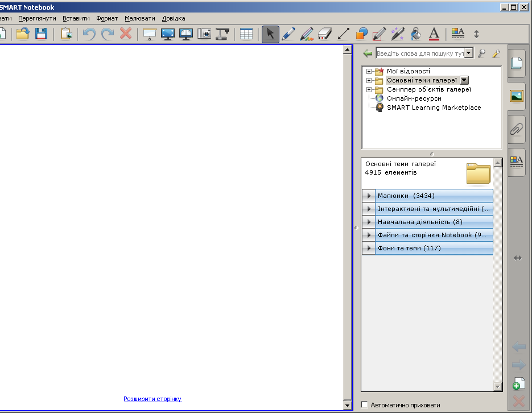Toggle the Автоматично приховати checkbox
Screen dimensions: 532x413
coord(364,404)
